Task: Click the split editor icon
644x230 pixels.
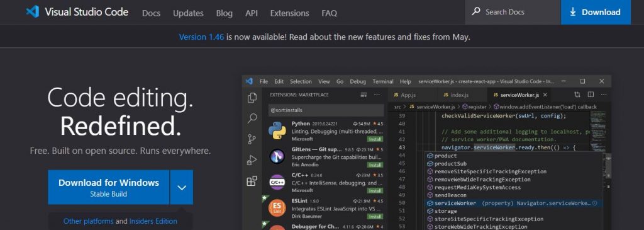Action: click(591, 95)
